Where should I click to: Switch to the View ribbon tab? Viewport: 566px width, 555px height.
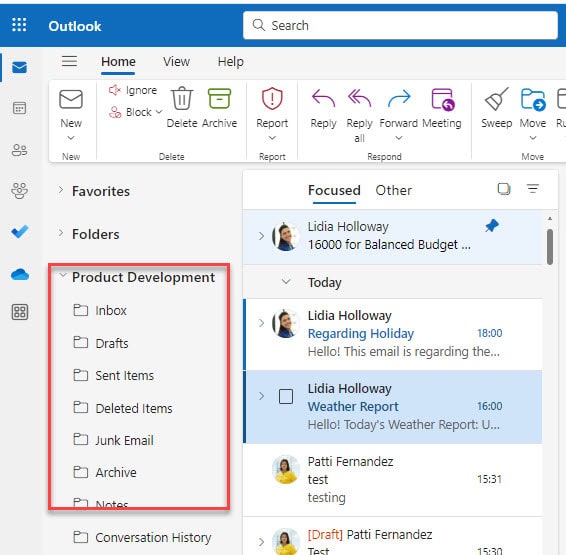tap(176, 62)
